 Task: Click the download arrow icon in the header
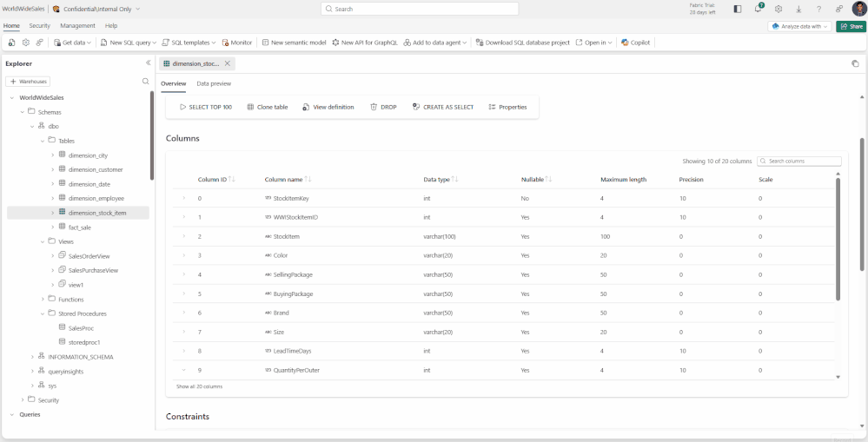coord(798,9)
